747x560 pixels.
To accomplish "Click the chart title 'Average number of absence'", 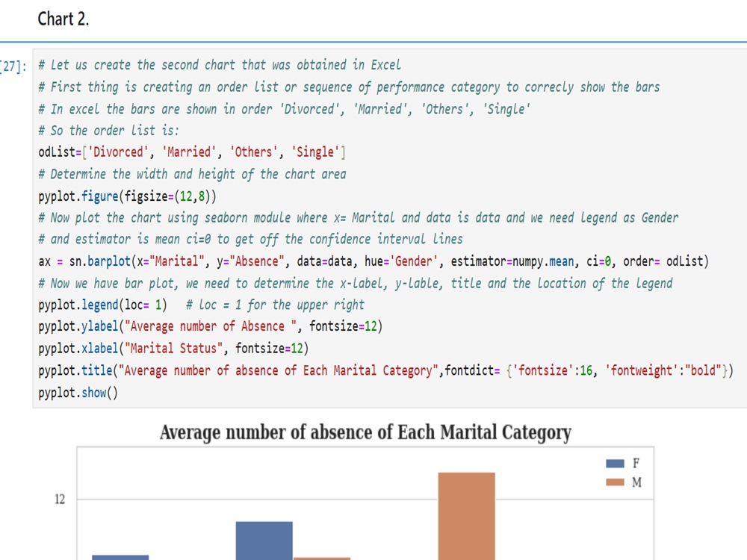I will click(x=365, y=432).
